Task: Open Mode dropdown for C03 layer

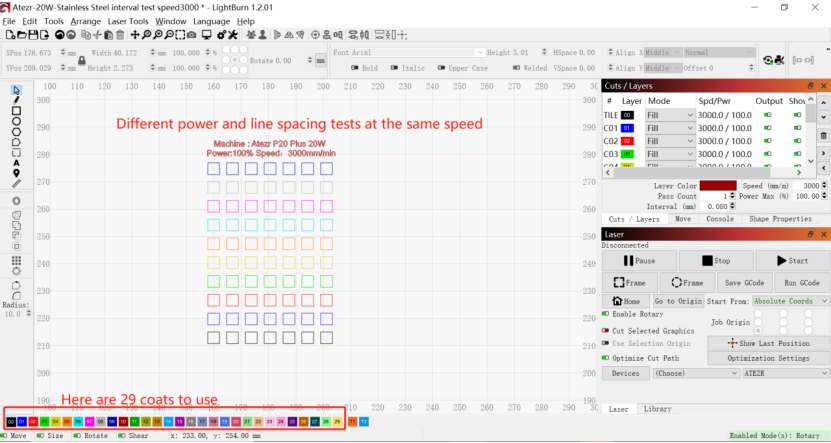Action: pos(670,154)
